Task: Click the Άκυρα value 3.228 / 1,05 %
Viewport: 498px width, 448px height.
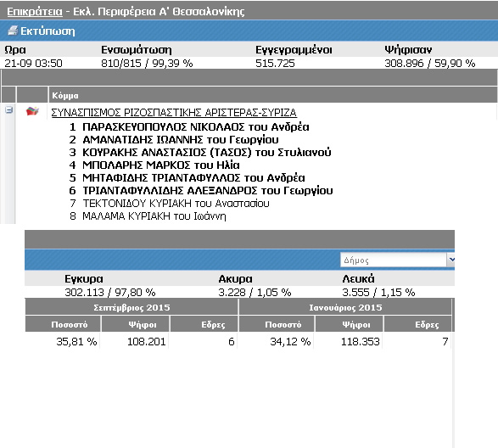Action: point(255,292)
